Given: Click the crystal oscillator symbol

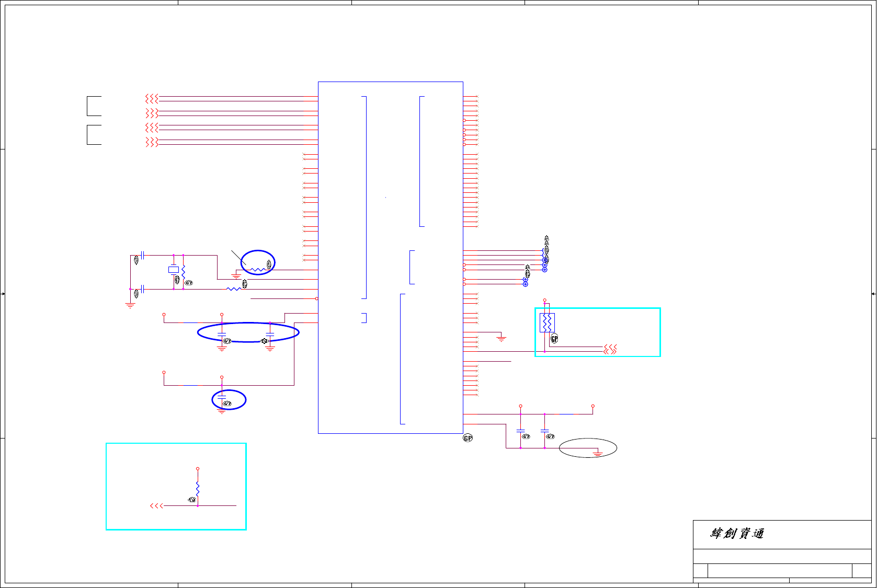Looking at the screenshot, I should tap(174, 270).
